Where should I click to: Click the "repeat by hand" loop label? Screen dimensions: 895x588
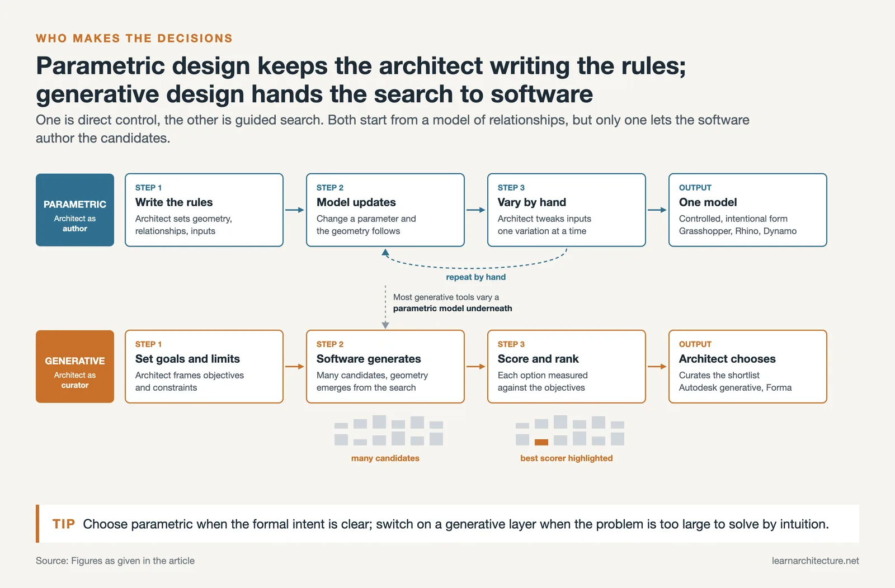pos(476,277)
